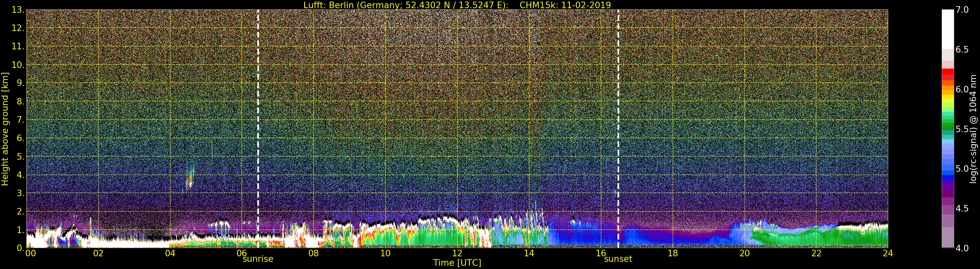Screen dimensions: 980x269
Task: Click the '1.' tick on the height axis
Action: pyautogui.click(x=21, y=229)
